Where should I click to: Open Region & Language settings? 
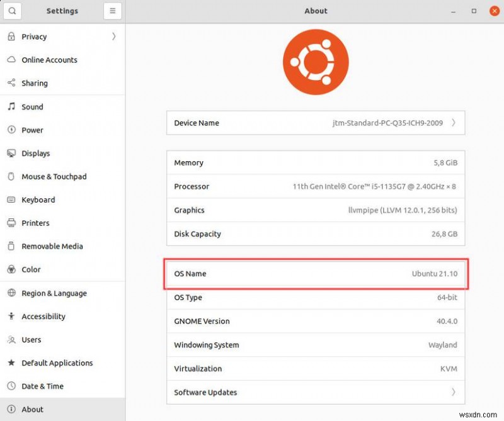click(x=62, y=293)
